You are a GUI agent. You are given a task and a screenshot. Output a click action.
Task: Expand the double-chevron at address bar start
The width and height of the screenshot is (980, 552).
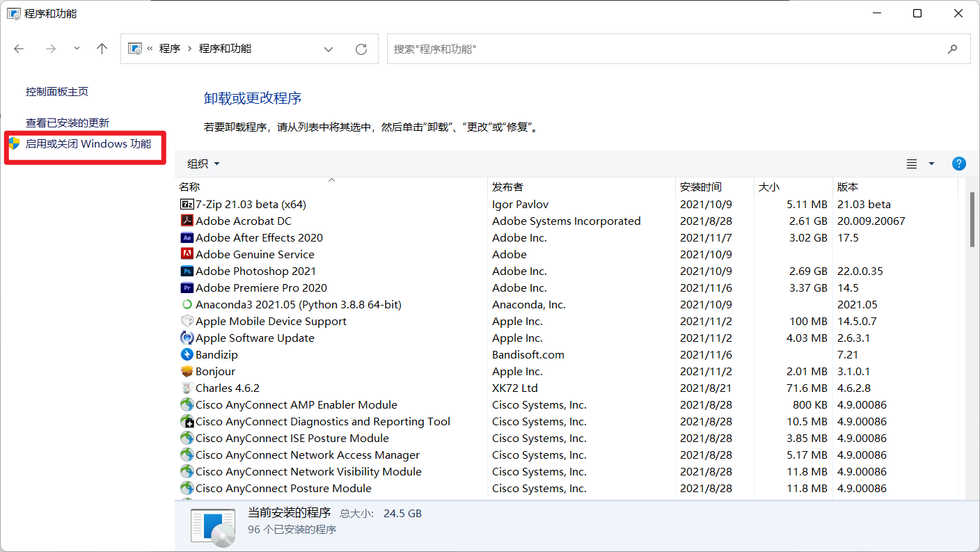coord(150,49)
